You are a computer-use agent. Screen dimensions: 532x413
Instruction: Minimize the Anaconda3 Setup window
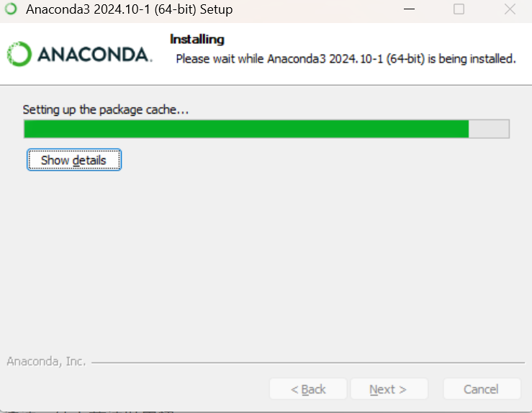[409, 9]
